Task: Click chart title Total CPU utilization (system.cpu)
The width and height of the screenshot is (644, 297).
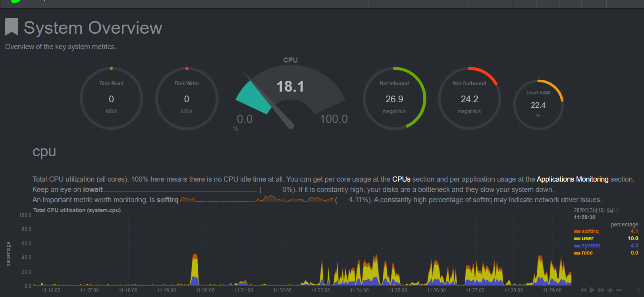Action: 77,210
